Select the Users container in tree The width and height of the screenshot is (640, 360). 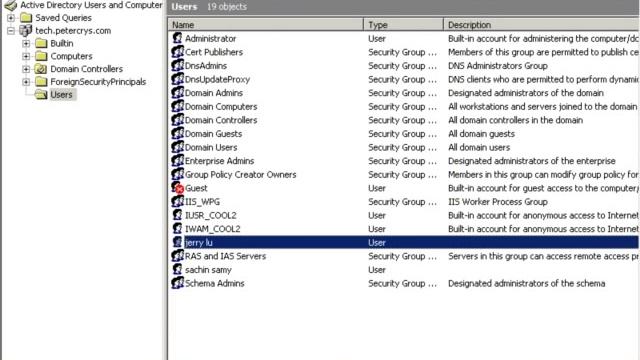(x=61, y=95)
